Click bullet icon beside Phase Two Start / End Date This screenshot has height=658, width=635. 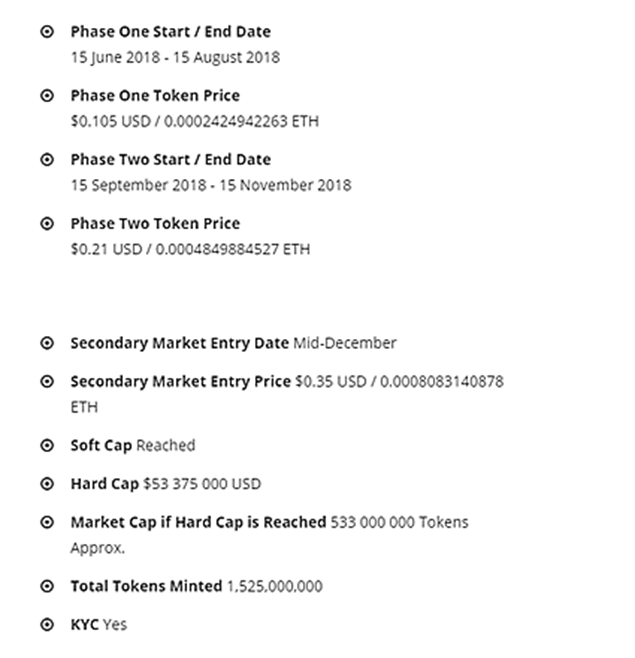coord(46,160)
